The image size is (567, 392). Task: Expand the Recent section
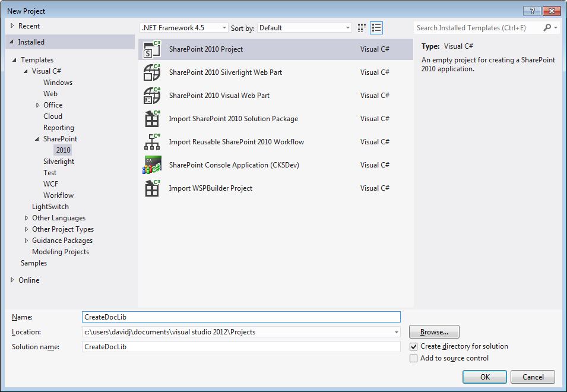12,26
